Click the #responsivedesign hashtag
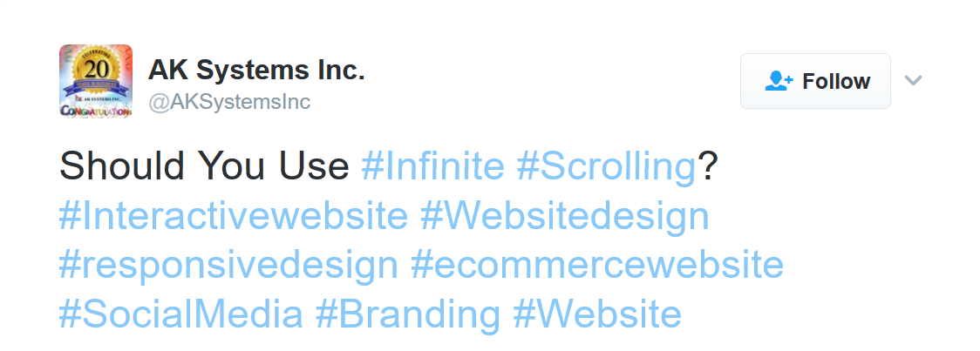980x351 pixels. [x=228, y=266]
